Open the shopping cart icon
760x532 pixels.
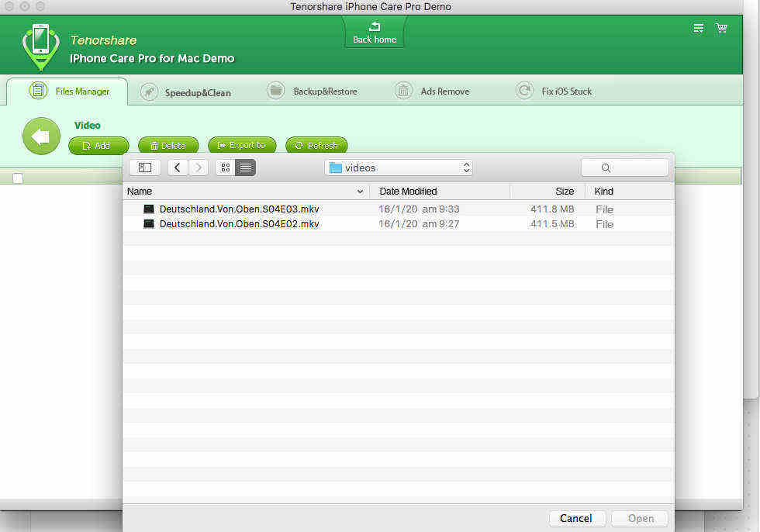(x=721, y=28)
